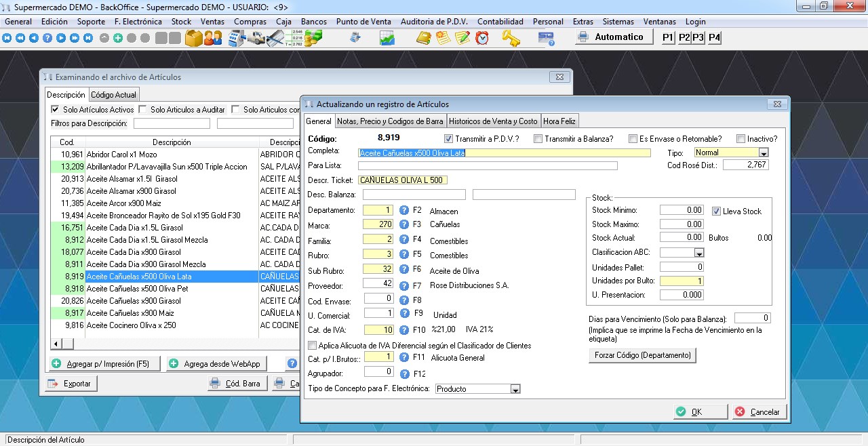Open the money coins toolbar icon

point(313,38)
